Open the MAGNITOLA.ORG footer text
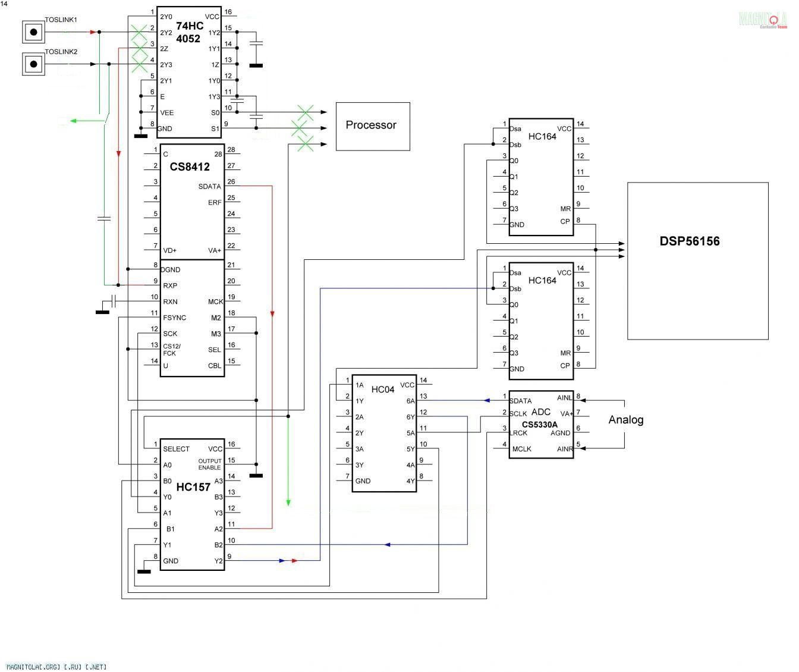 tap(56, 667)
